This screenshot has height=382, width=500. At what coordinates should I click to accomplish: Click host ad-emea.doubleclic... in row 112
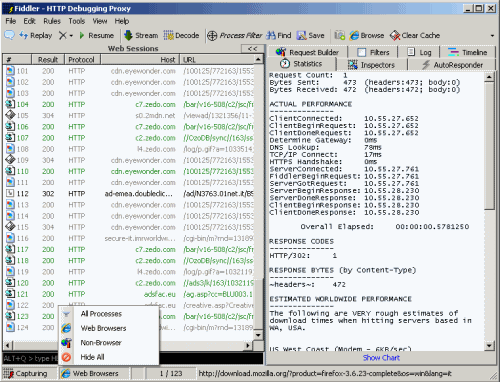point(139,194)
